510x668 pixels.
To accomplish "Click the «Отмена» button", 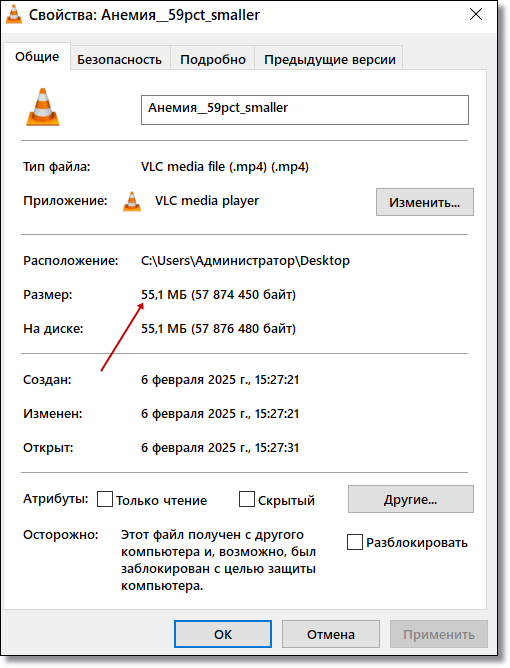I will coord(331,634).
